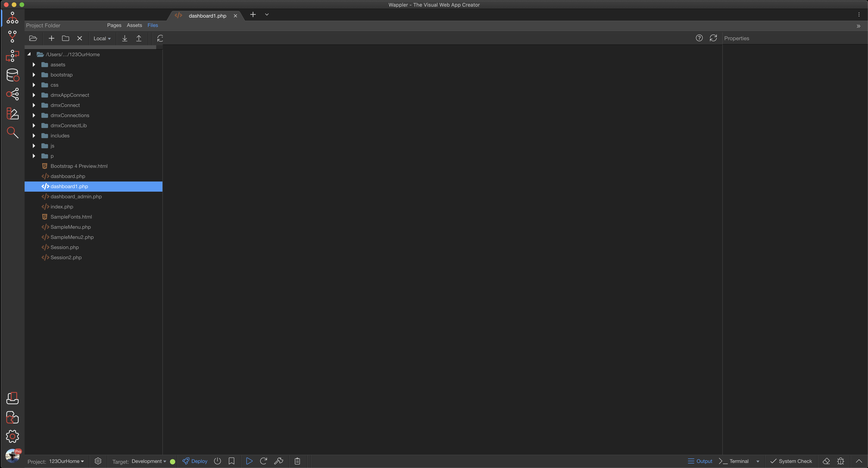The height and width of the screenshot is (468, 868).
Task: Open the 123OurHome project dropdown
Action: [x=66, y=461]
